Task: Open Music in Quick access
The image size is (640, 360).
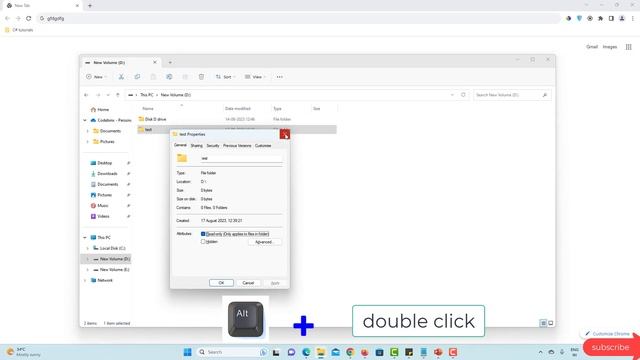Action: [x=102, y=206]
